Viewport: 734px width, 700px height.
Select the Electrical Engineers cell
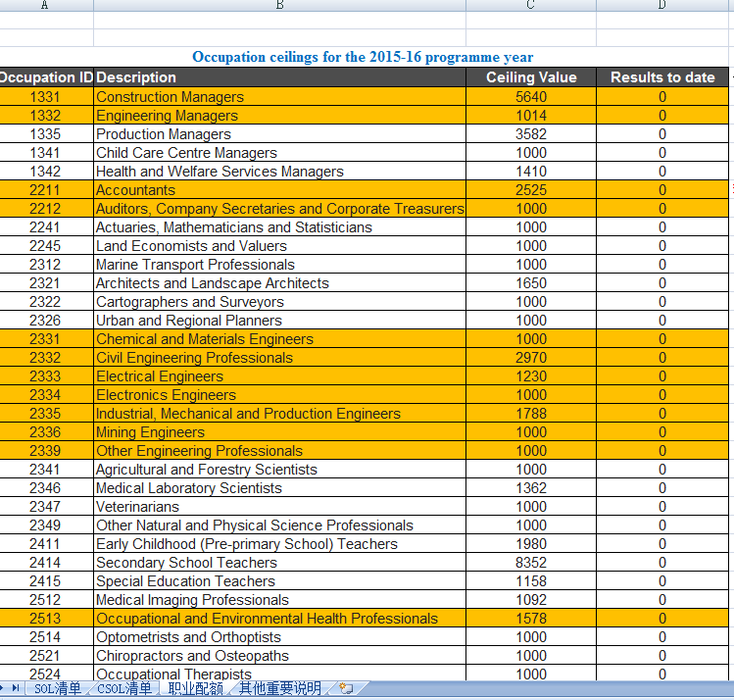(279, 376)
